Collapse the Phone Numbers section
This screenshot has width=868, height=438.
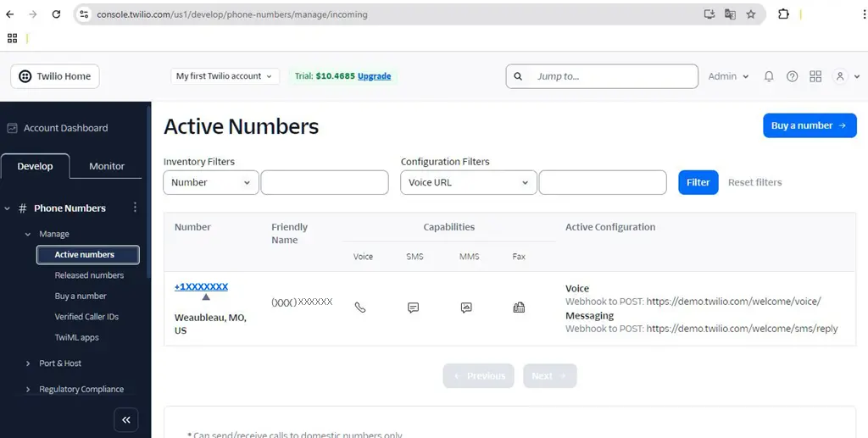7,208
